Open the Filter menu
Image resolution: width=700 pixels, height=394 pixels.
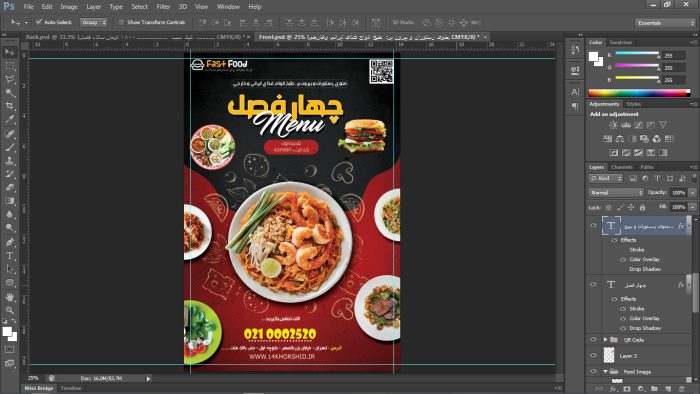click(x=163, y=7)
